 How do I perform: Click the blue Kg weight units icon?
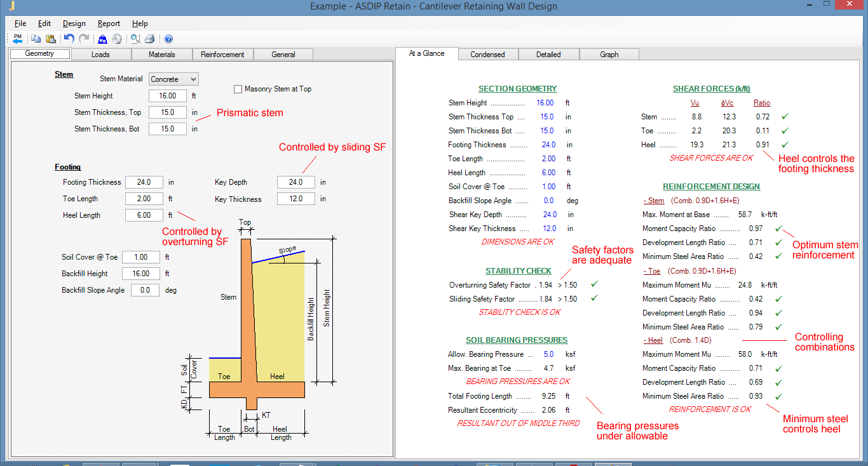pyautogui.click(x=102, y=39)
